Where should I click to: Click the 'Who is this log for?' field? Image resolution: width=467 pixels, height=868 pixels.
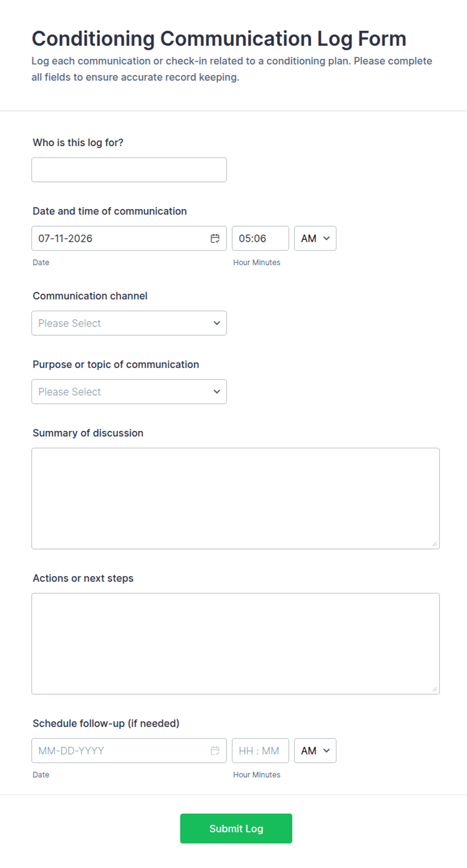pos(129,170)
